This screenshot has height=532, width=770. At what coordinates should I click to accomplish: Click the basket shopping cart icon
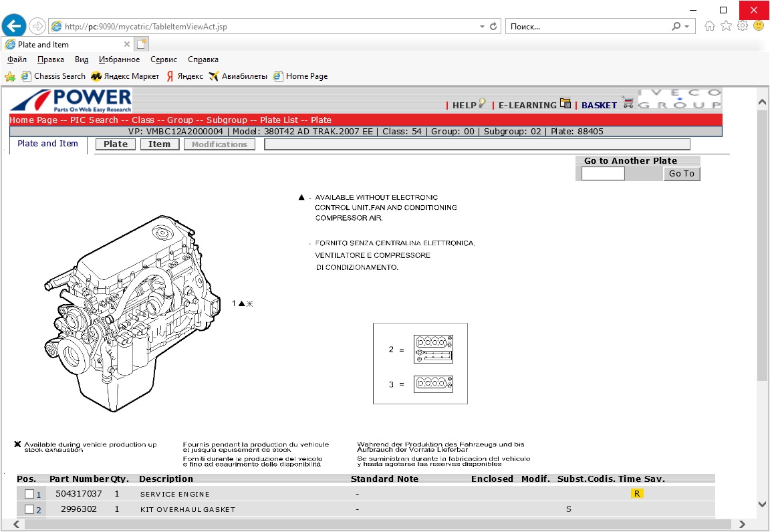(x=628, y=102)
